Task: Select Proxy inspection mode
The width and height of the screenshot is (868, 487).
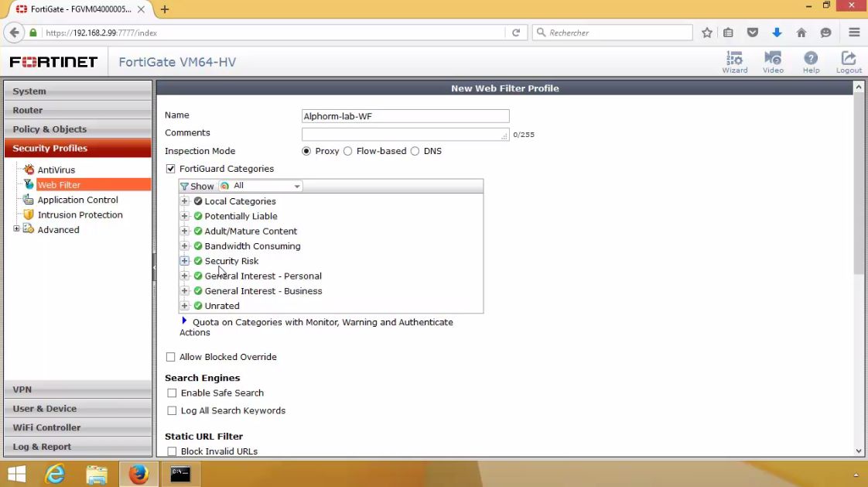Action: 306,151
